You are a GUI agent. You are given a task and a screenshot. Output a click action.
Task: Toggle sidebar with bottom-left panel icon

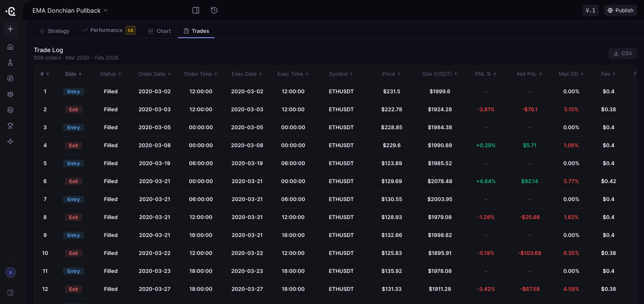coord(11,292)
